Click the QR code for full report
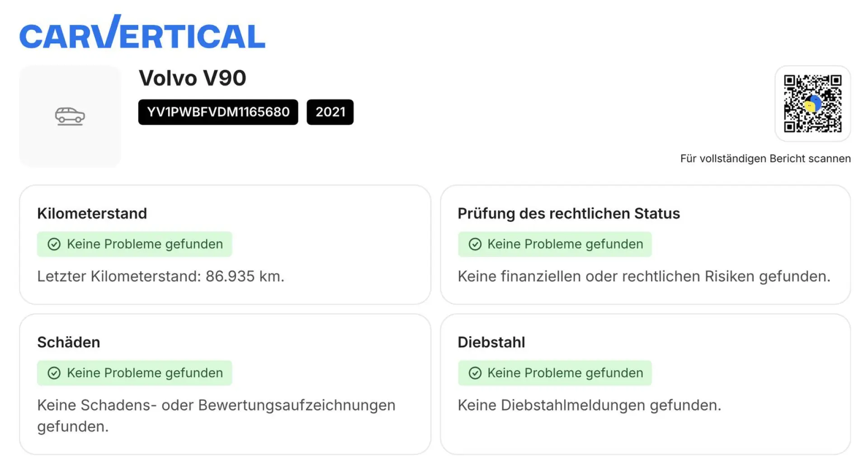 tap(812, 103)
